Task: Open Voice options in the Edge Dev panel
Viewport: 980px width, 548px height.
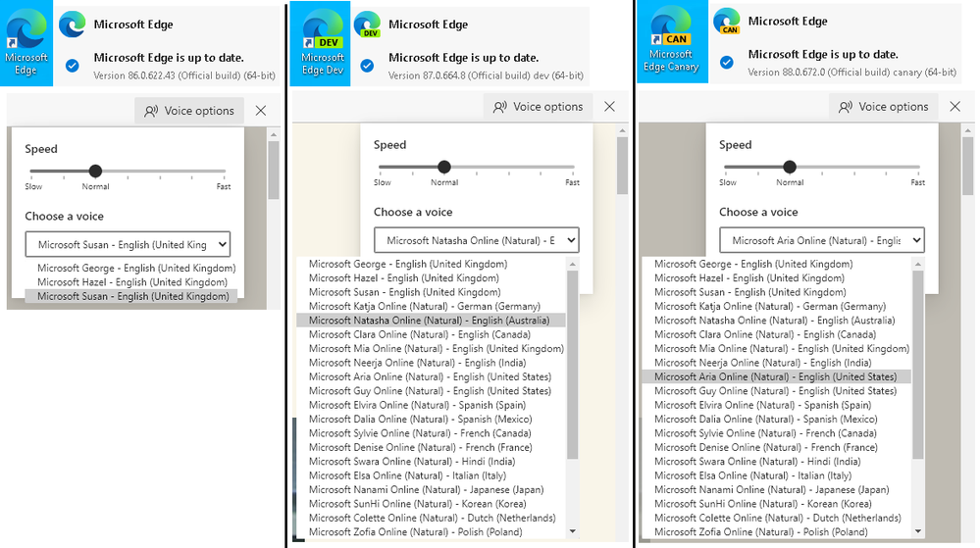Action: coord(539,107)
